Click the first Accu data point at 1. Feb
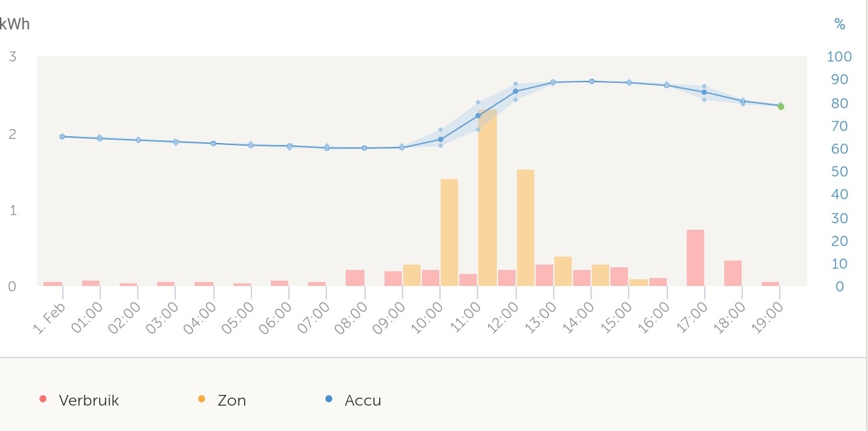 [62, 136]
